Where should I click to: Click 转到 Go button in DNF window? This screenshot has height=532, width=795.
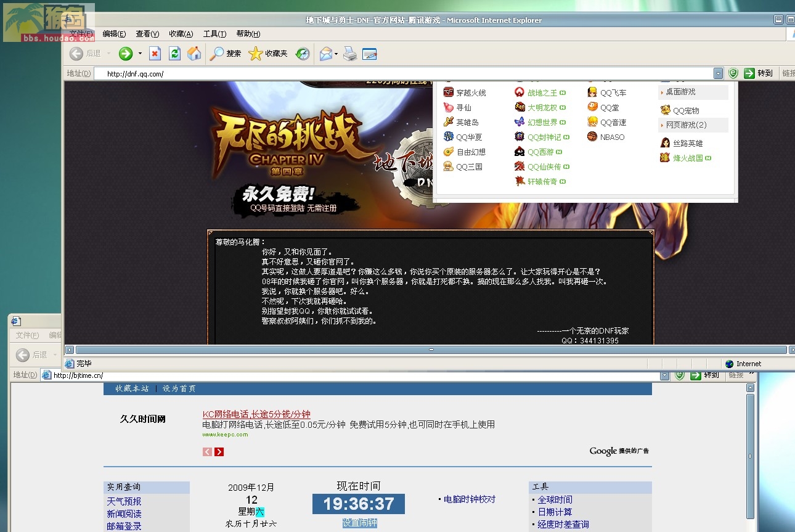pos(758,73)
